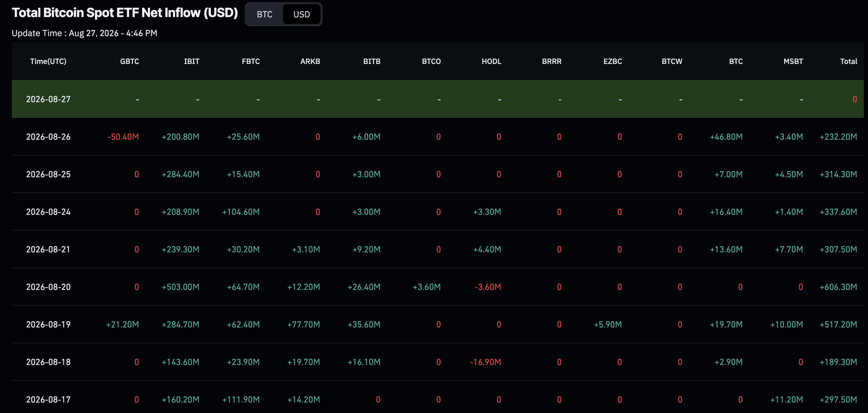Viewport: 868px width, 413px height.
Task: Click the HODL column header
Action: [x=491, y=62]
